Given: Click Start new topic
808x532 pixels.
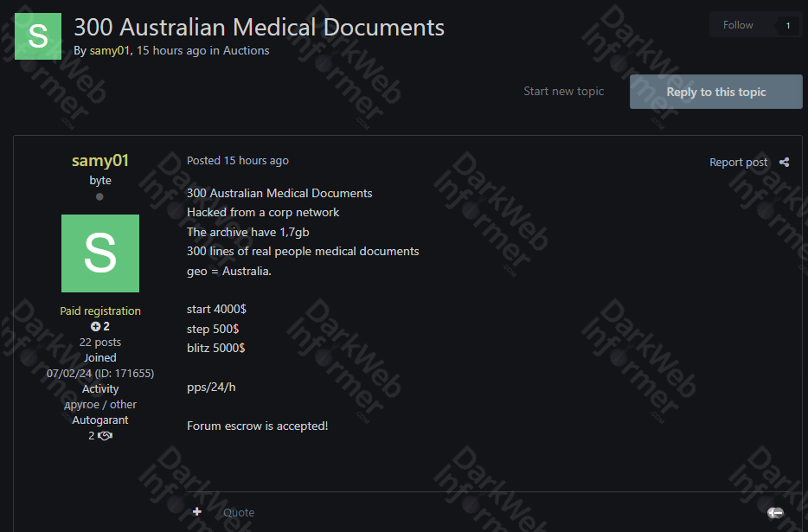Looking at the screenshot, I should click(x=563, y=91).
